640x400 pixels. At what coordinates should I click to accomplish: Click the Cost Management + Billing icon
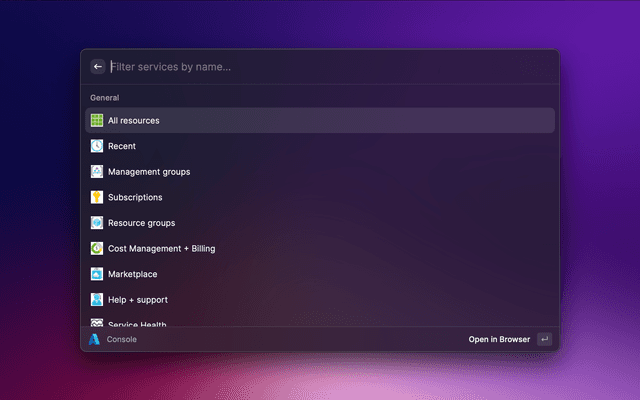click(x=97, y=248)
